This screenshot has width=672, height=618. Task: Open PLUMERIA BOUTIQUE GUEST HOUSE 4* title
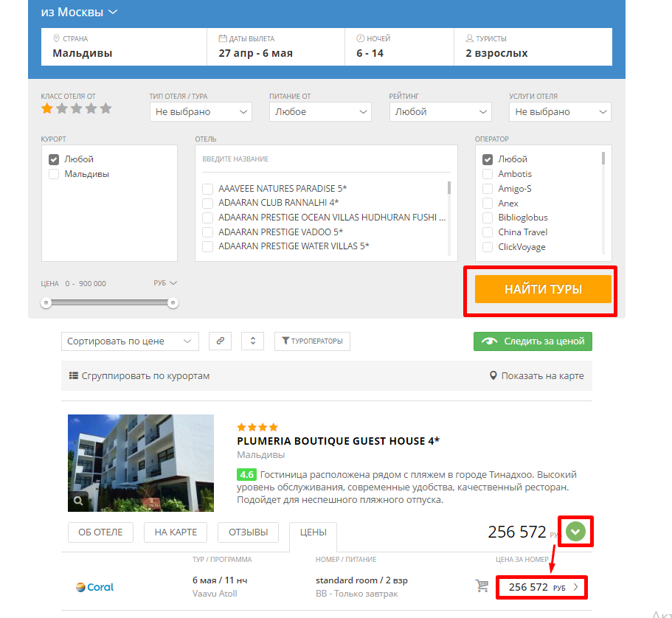[x=338, y=441]
